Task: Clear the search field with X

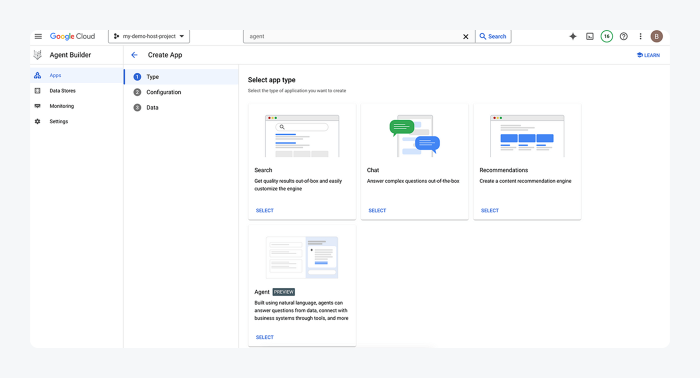Action: pos(466,37)
